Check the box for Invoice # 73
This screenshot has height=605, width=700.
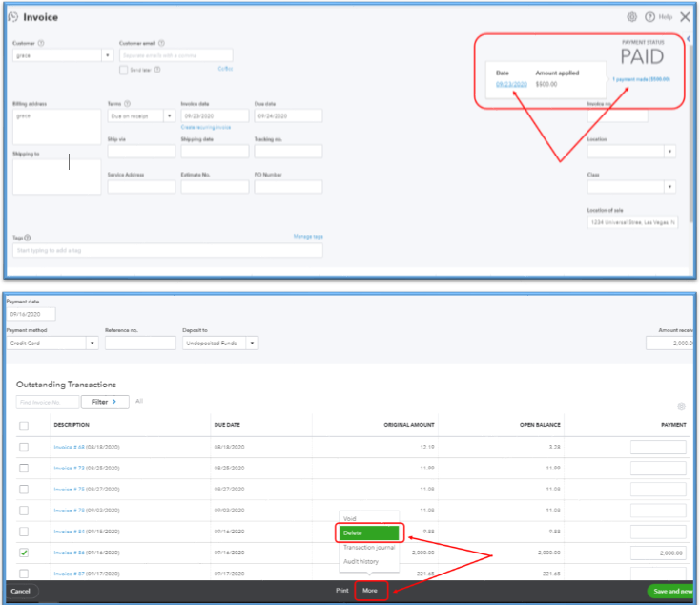(x=24, y=468)
